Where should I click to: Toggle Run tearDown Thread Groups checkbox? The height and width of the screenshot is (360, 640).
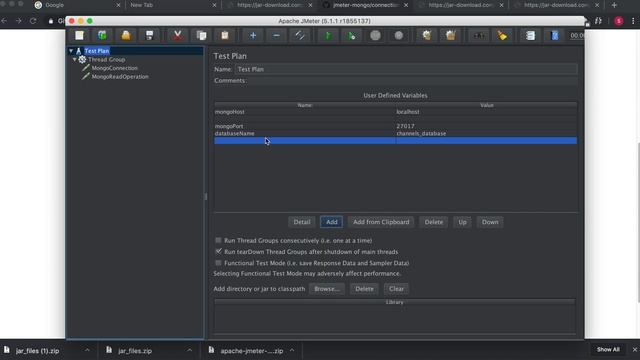click(x=218, y=251)
